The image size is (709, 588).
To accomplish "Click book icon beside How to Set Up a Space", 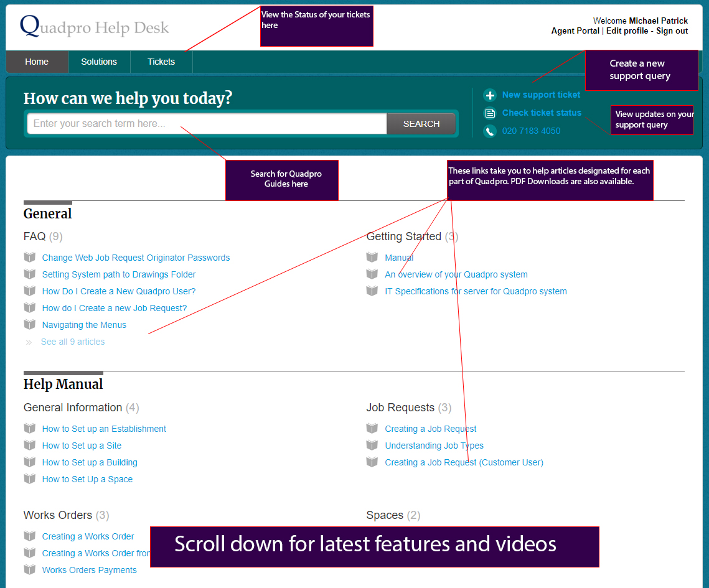I will pyautogui.click(x=30, y=478).
